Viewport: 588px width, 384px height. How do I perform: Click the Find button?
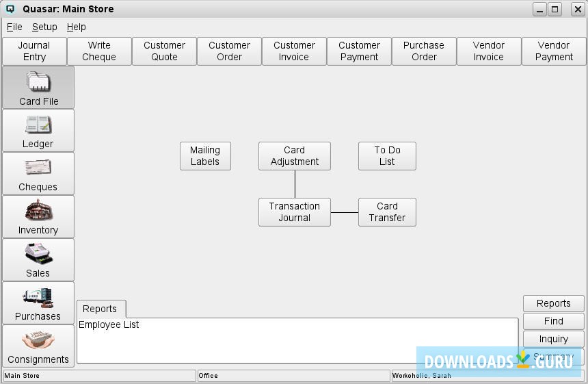point(554,321)
